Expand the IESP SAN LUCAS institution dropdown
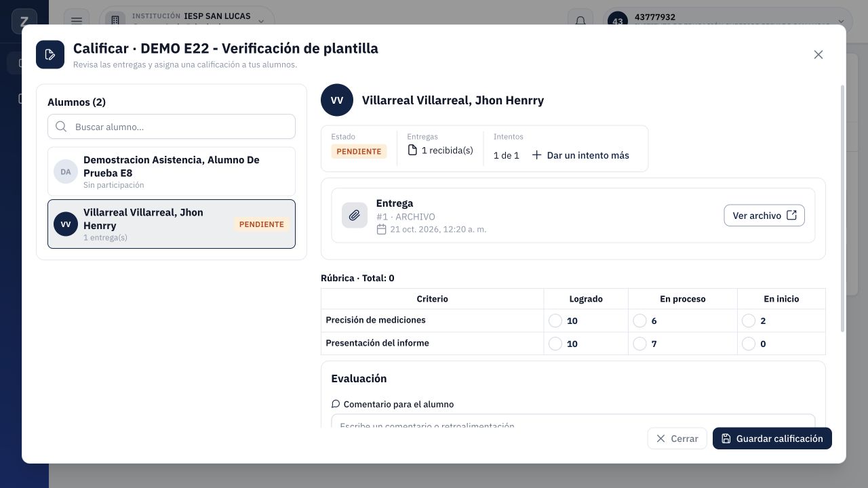 (x=187, y=20)
